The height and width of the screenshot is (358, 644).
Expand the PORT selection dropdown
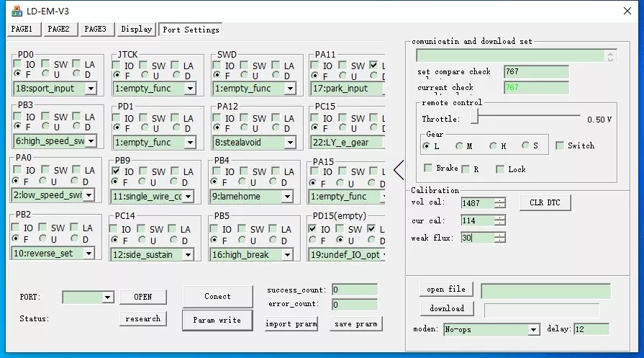pyautogui.click(x=108, y=297)
